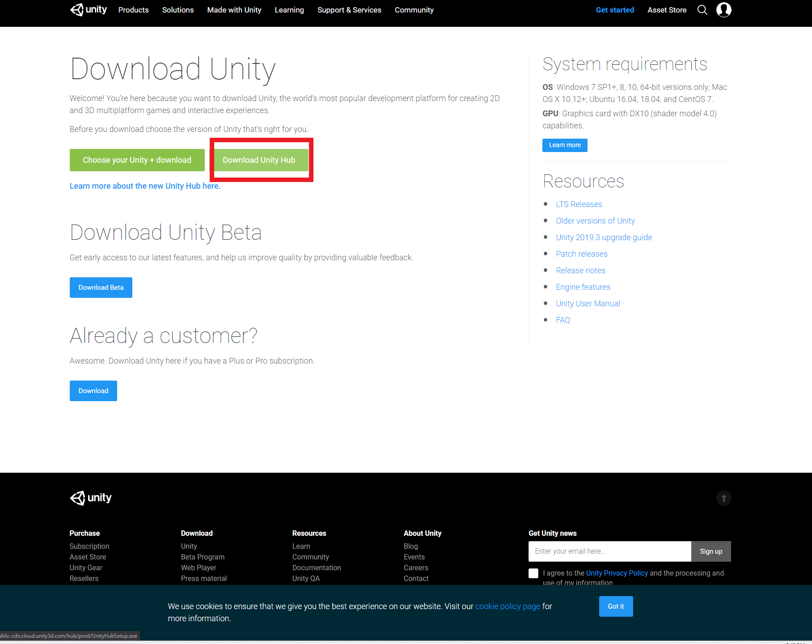Click footer Blog link
The height and width of the screenshot is (644, 812).
(x=410, y=547)
